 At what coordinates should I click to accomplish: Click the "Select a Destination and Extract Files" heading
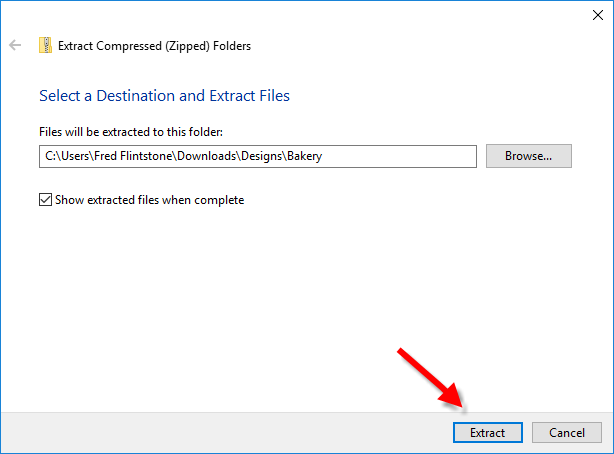point(164,96)
